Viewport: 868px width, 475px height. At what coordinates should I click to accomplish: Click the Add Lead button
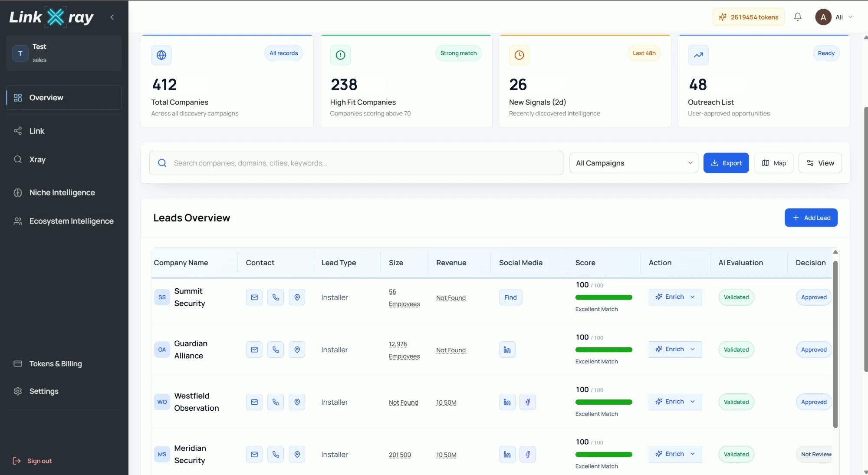click(x=811, y=218)
